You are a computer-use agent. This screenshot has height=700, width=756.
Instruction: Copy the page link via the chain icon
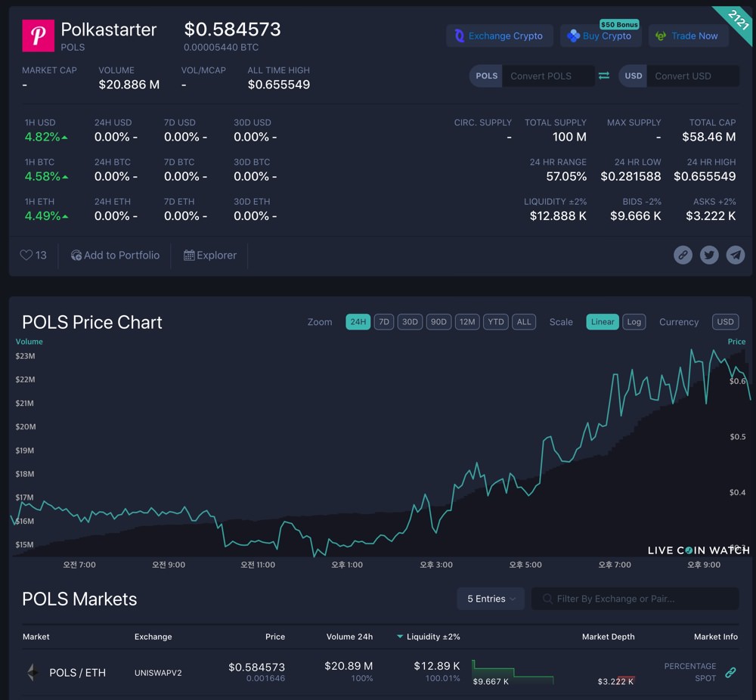pyautogui.click(x=683, y=255)
